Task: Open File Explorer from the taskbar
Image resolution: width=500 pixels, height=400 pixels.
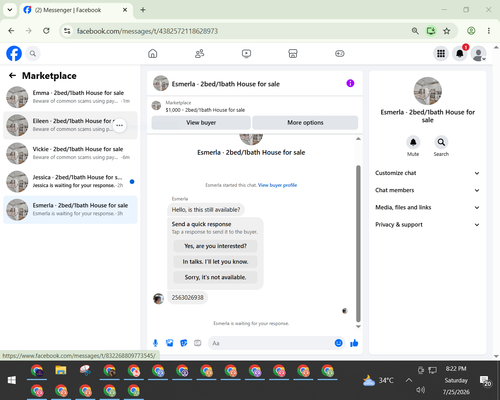Action: [x=61, y=371]
